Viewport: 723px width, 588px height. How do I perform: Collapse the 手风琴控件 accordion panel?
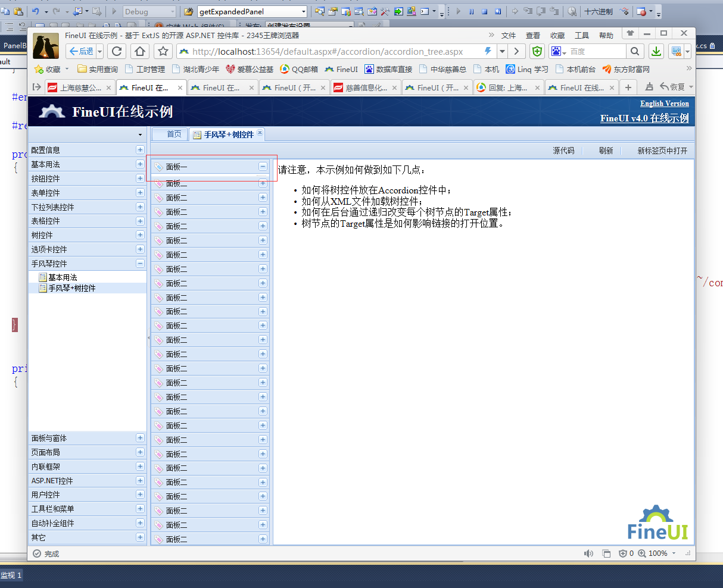140,264
